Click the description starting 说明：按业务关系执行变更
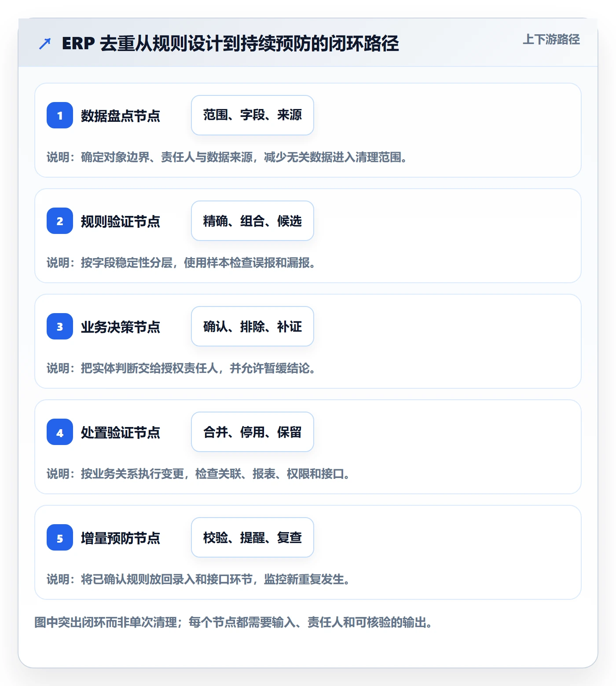 pyautogui.click(x=198, y=474)
